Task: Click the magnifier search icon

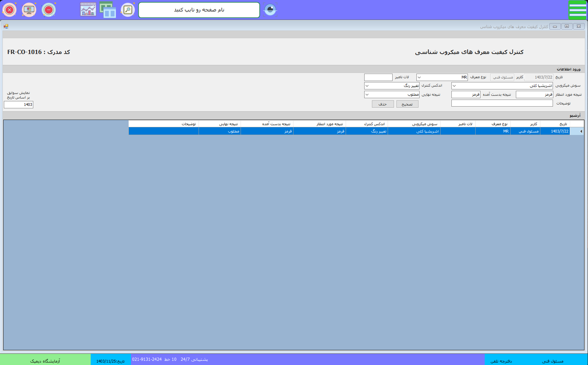Action: pyautogui.click(x=128, y=10)
